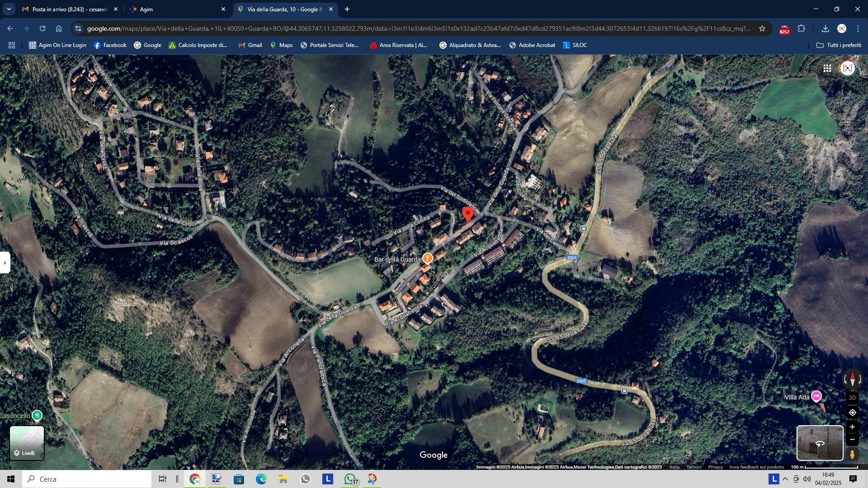Open the tab search dropdown chevron
This screenshot has width=868, height=488.
[9, 9]
